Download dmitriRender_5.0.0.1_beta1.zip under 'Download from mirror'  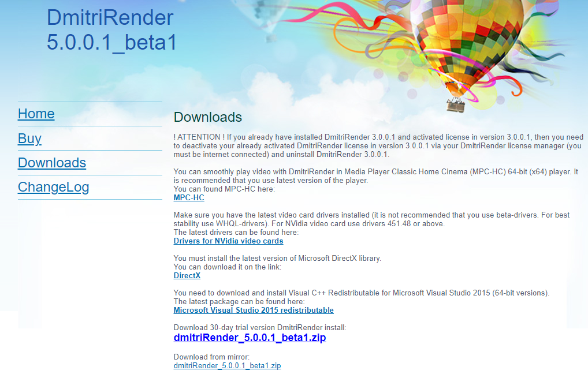(x=227, y=366)
